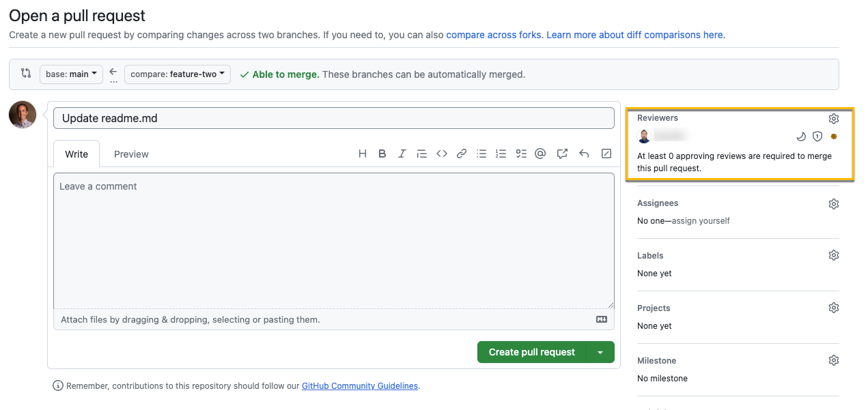This screenshot has height=410, width=868.
Task: Insert a code snippet with code icon
Action: [x=442, y=154]
